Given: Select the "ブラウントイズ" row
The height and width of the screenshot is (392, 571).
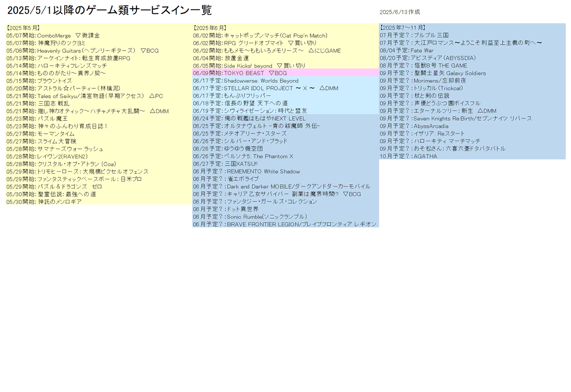Looking at the screenshot, I should click(98, 81).
